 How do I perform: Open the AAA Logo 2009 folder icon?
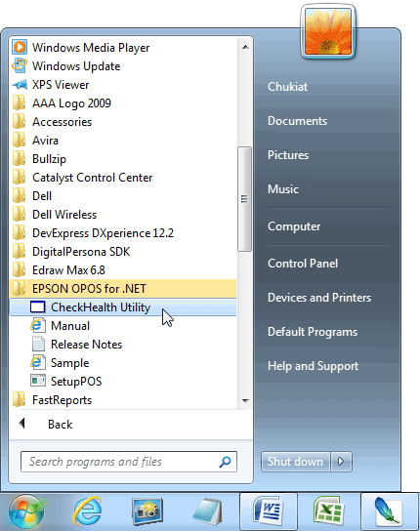click(x=19, y=102)
